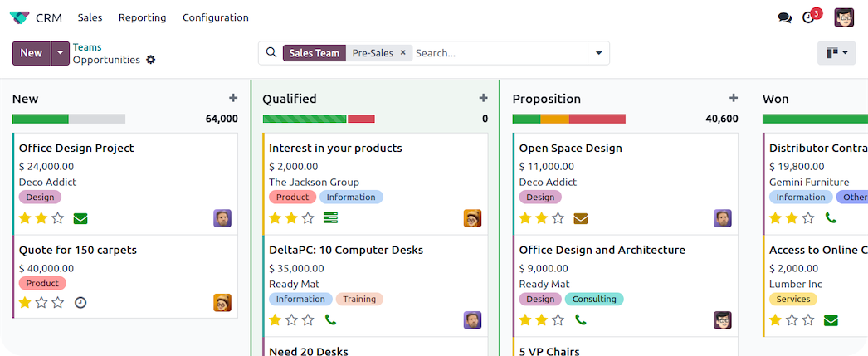The image size is (868, 356).
Task: Set second star on DeltaPC: 10 Computer Desks
Action: tap(292, 320)
